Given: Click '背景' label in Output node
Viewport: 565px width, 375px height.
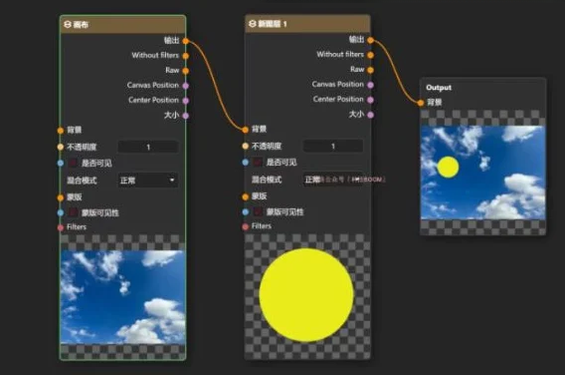Looking at the screenshot, I should (x=435, y=103).
